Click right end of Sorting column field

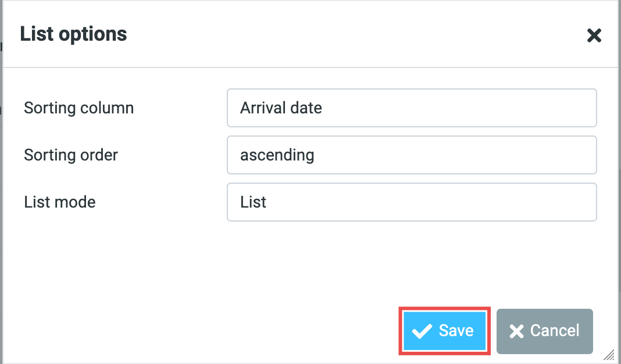(584, 108)
